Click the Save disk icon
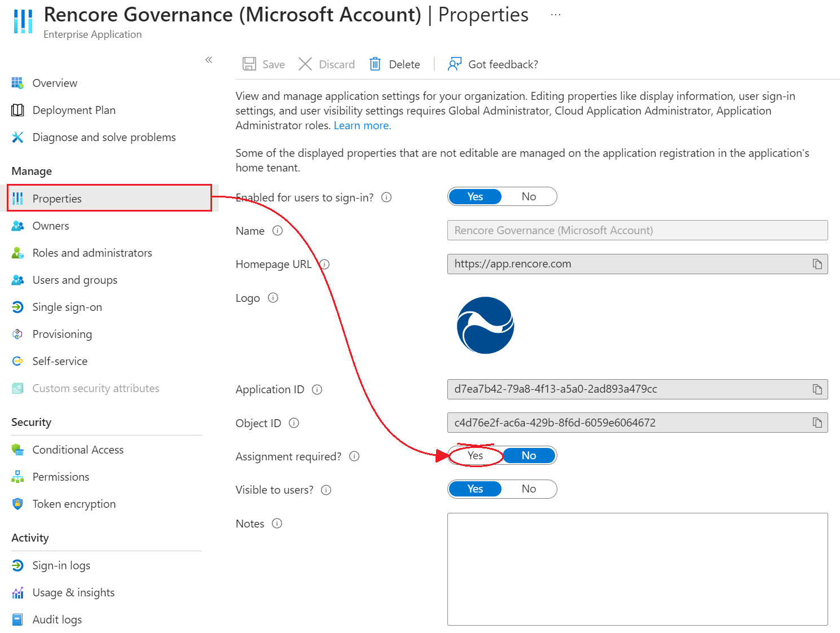This screenshot has height=633, width=840. coord(249,64)
